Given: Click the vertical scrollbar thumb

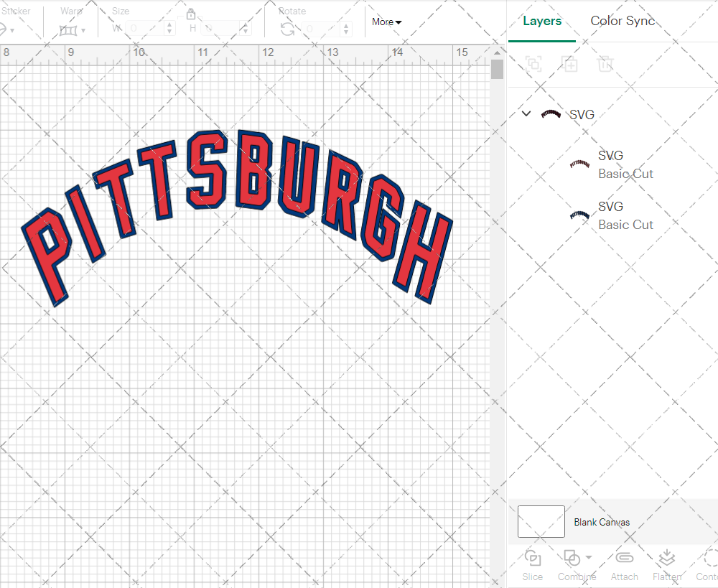Looking at the screenshot, I should point(498,70).
